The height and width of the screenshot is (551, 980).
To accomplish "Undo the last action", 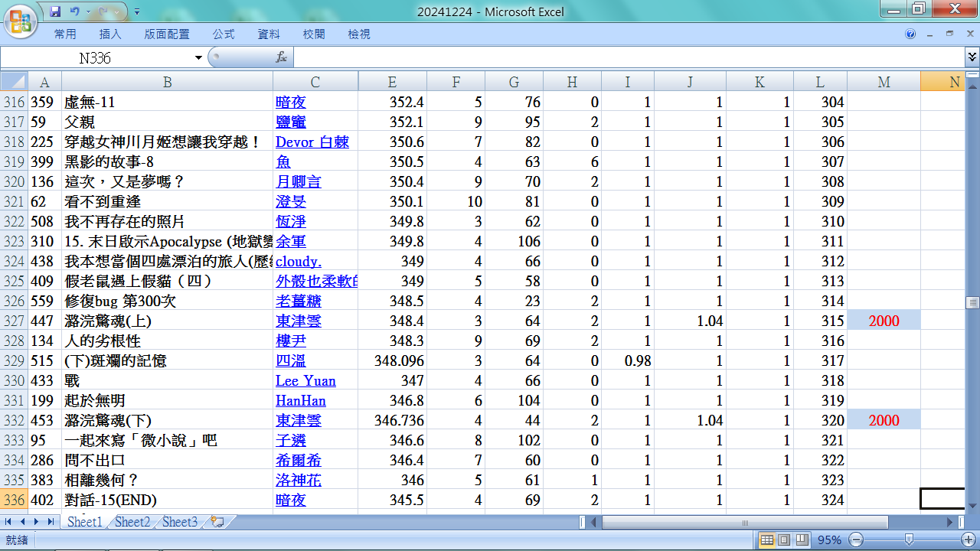I will [x=74, y=11].
